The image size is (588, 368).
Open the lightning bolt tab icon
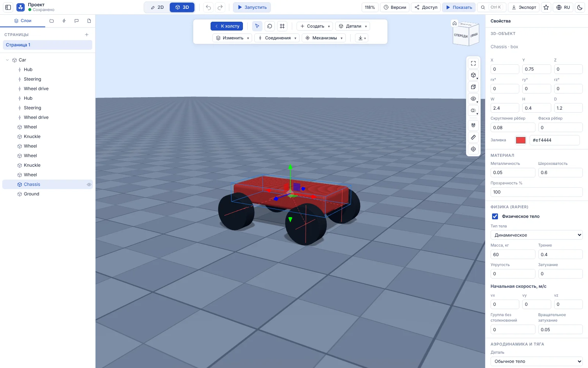point(64,21)
